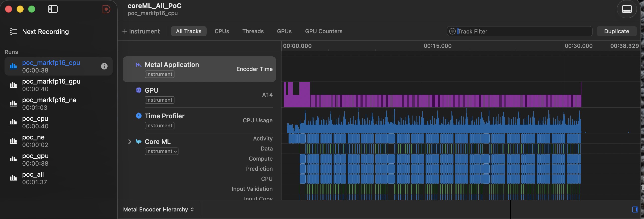Click the track filter options icon
The image size is (644, 219).
(452, 31)
